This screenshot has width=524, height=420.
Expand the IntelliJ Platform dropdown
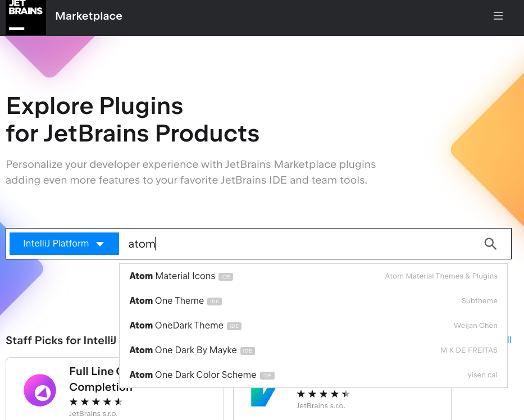click(x=64, y=244)
